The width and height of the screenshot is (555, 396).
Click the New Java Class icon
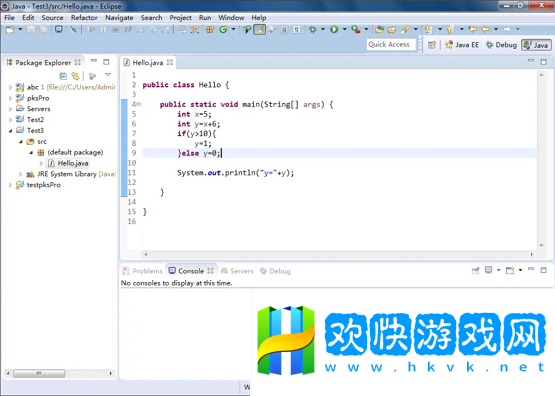[223, 30]
